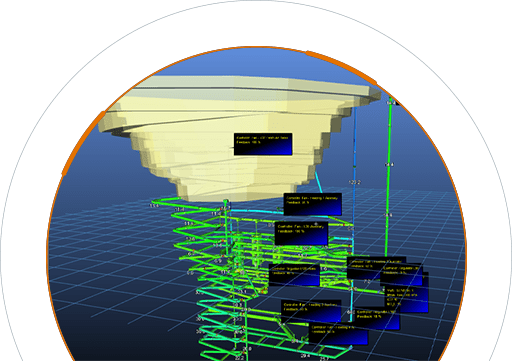Click the cyan airway descending from the pit

point(318,183)
